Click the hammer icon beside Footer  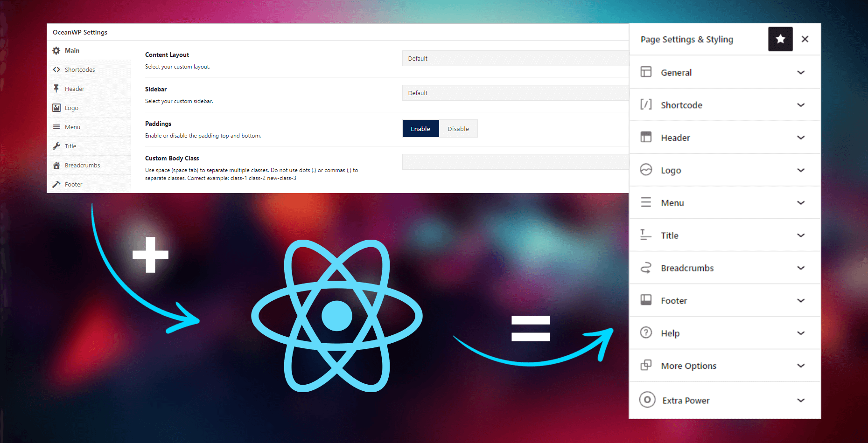(x=56, y=184)
